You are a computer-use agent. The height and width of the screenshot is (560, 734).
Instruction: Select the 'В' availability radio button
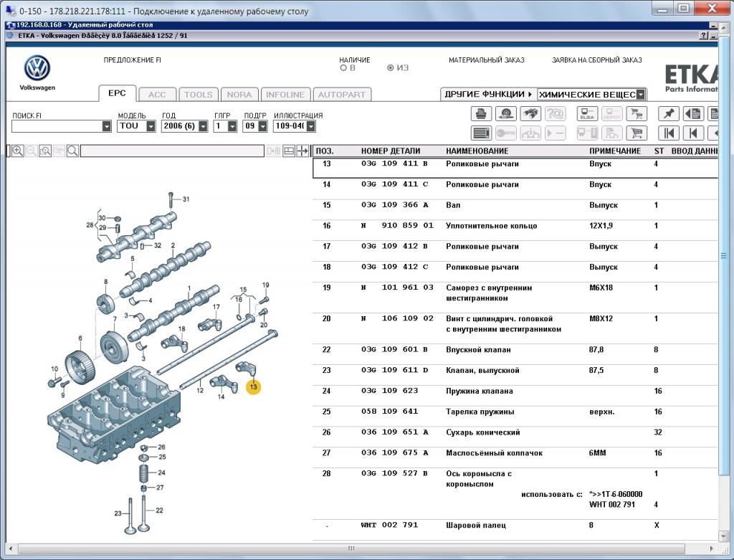click(343, 68)
